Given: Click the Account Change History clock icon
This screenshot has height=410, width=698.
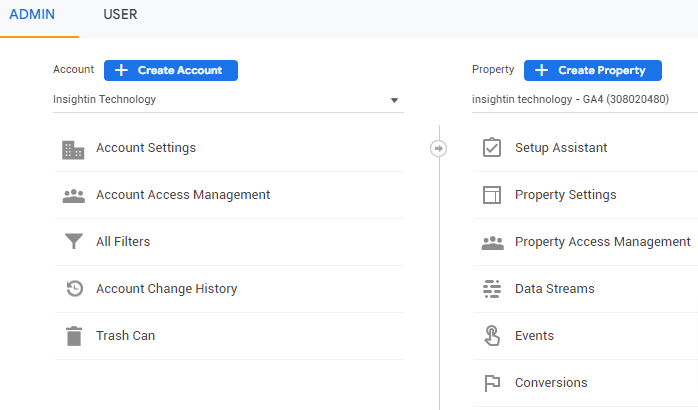Looking at the screenshot, I should pos(73,289).
